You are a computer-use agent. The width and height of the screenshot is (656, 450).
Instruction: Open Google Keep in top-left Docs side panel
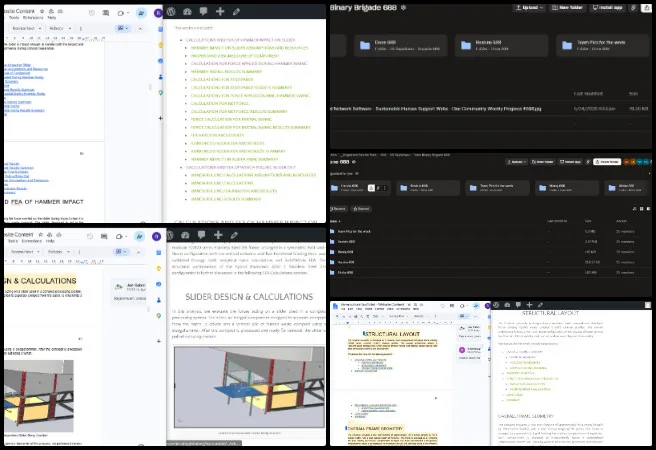[160, 45]
